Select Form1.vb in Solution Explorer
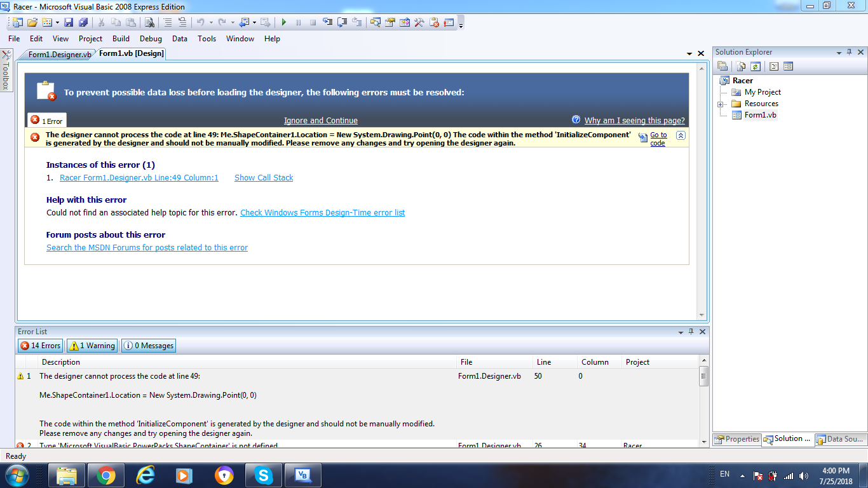This screenshot has height=488, width=868. (760, 115)
